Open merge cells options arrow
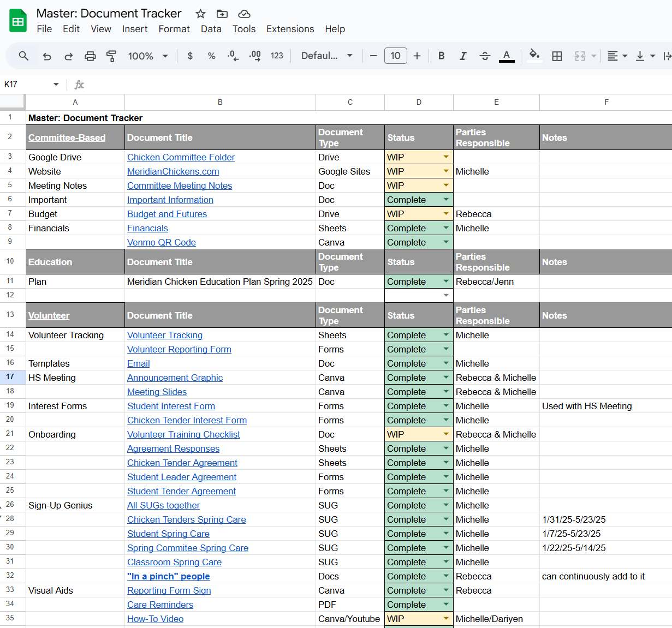 pos(593,56)
